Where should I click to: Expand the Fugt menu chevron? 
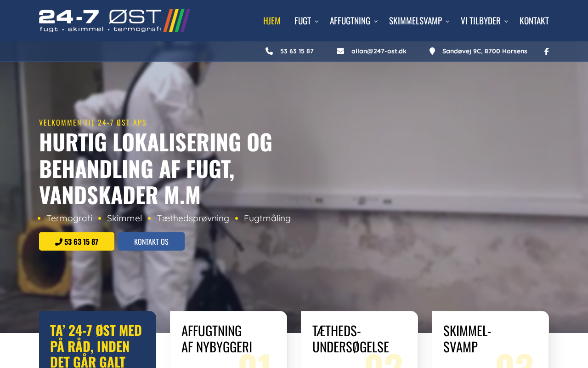click(317, 21)
